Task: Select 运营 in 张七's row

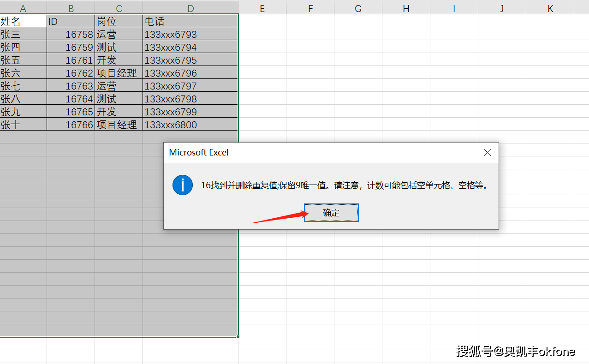Action: tap(119, 85)
